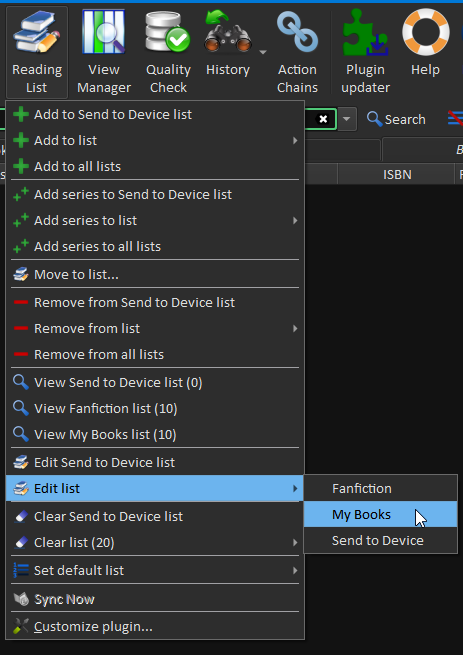This screenshot has width=463, height=655.
Task: Choose Fanfiction from the Edit list submenu
Action: (x=380, y=488)
